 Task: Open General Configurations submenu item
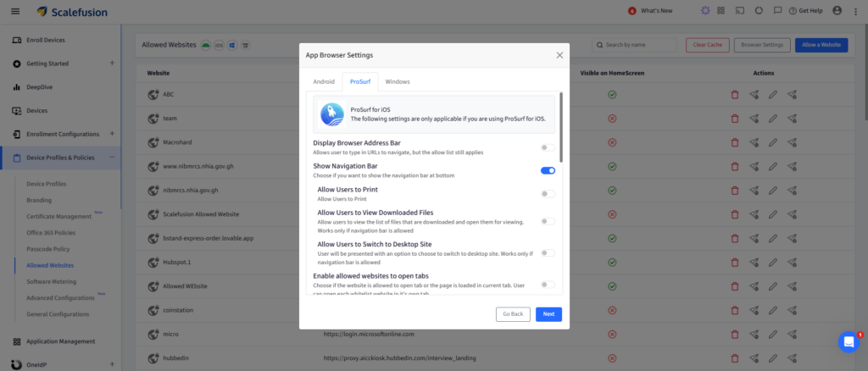pyautogui.click(x=58, y=314)
